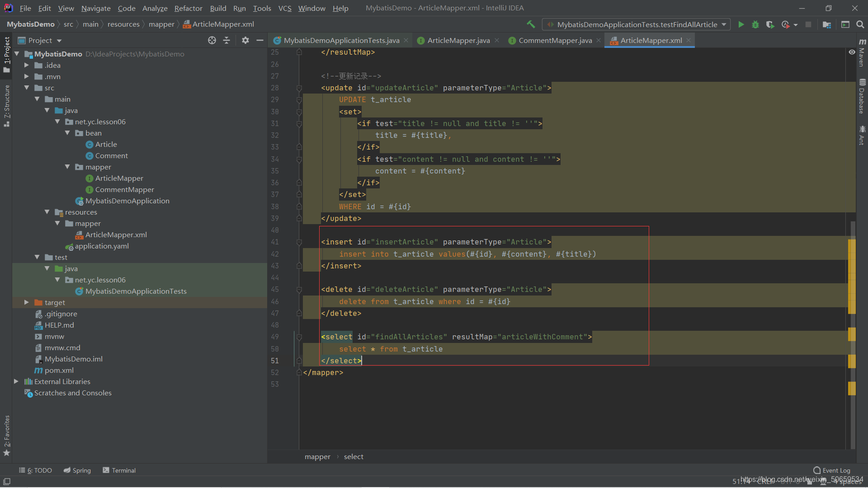Hide the Project tool window
Screen dimensions: 868x488
pos(260,40)
